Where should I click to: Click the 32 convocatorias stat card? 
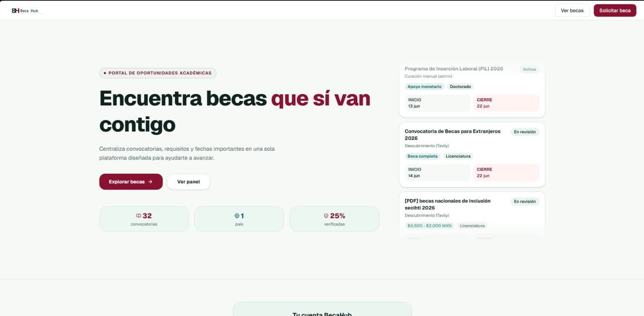click(144, 219)
